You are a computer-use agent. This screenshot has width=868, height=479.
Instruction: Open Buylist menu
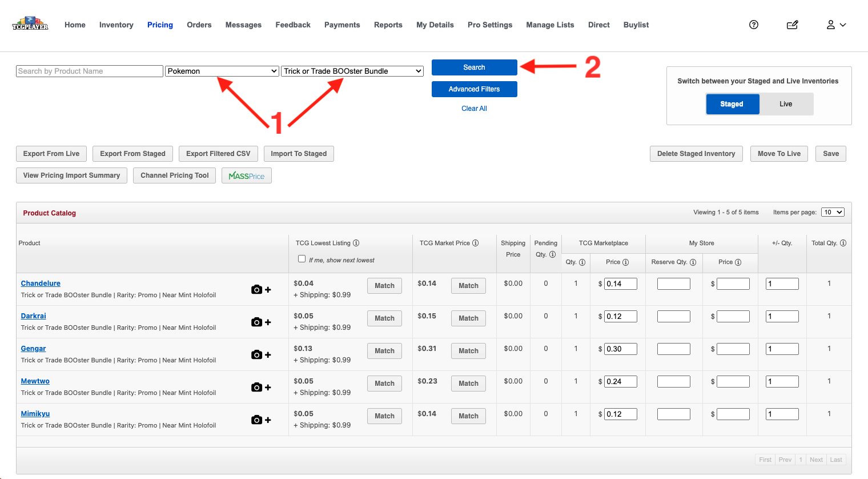[636, 25]
